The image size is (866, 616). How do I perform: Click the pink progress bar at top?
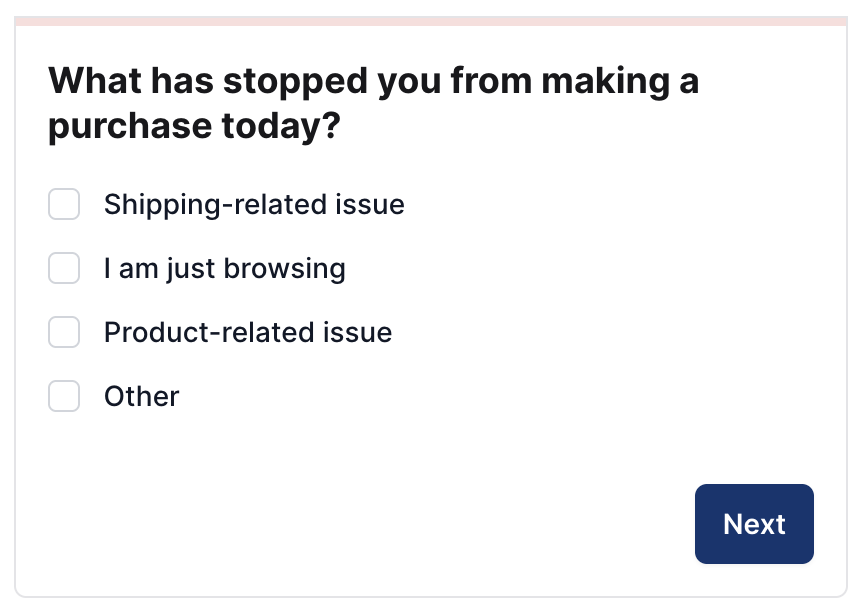431,21
